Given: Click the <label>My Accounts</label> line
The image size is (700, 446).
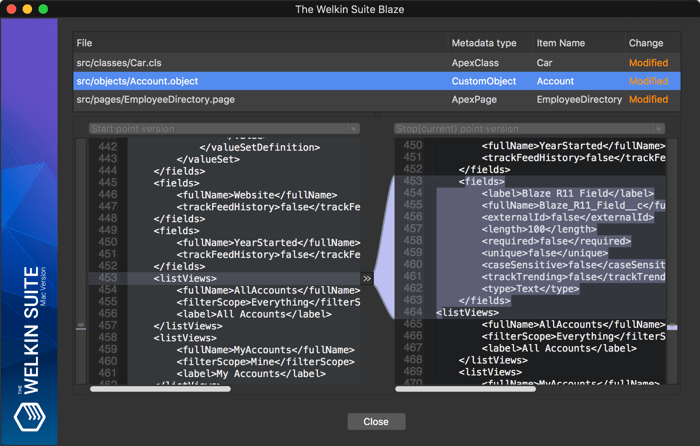Looking at the screenshot, I should 250,374.
